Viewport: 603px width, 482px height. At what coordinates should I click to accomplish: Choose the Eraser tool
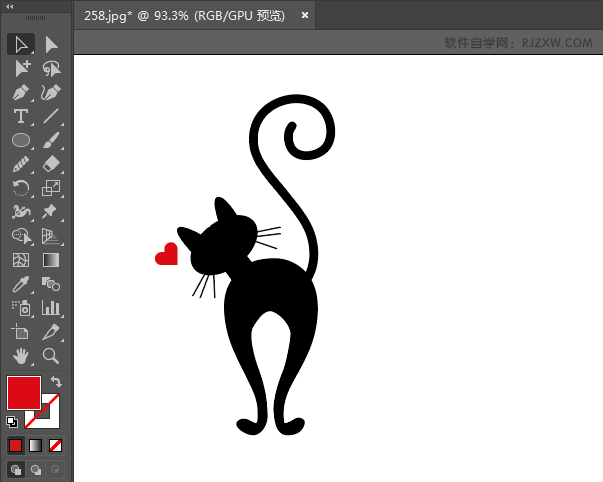(x=51, y=165)
